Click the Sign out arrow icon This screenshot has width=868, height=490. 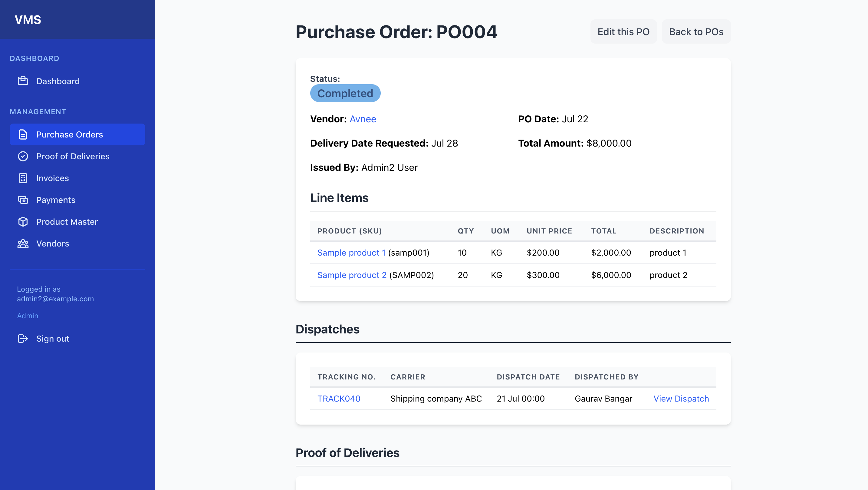(x=23, y=339)
